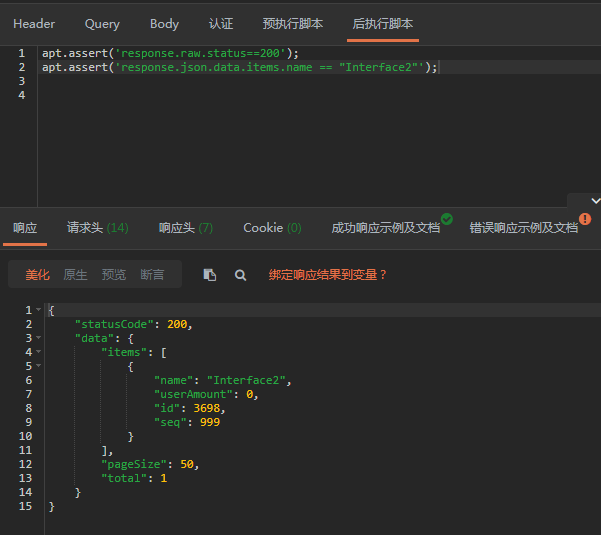View the Cookie (0) tab

coord(272,228)
